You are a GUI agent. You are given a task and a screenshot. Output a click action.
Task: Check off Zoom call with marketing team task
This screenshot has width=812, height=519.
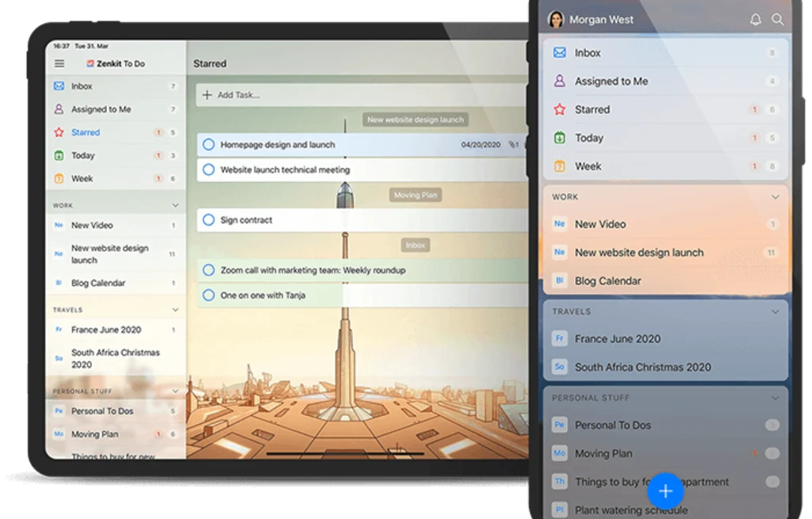point(209,270)
